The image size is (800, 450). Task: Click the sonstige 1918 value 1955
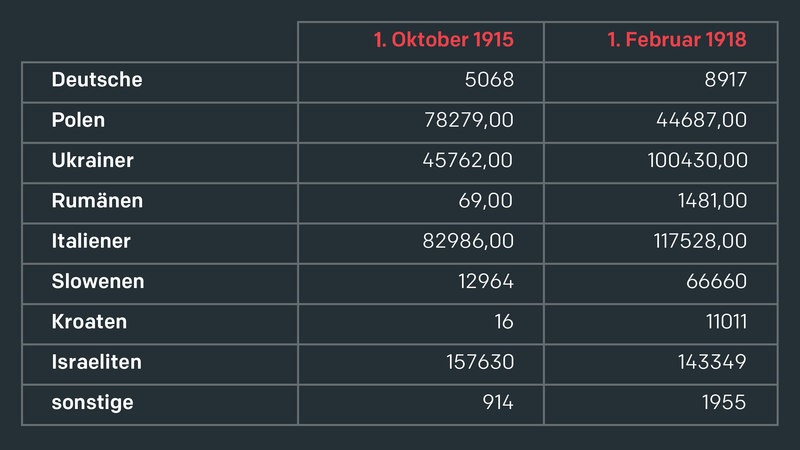(724, 402)
